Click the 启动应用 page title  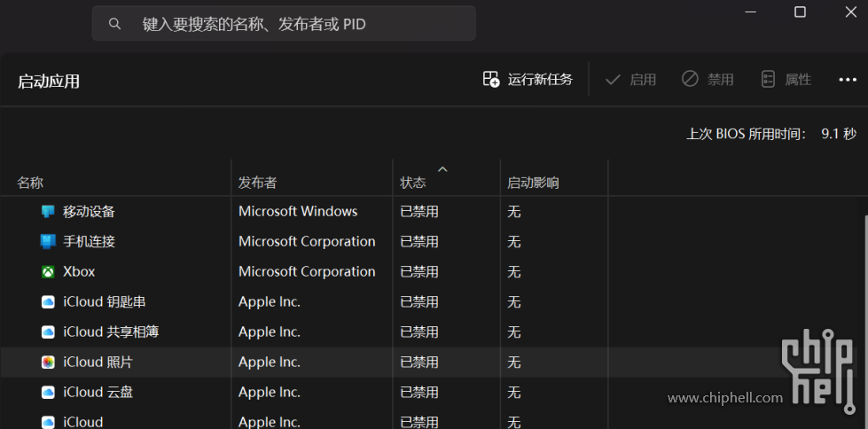coord(48,82)
